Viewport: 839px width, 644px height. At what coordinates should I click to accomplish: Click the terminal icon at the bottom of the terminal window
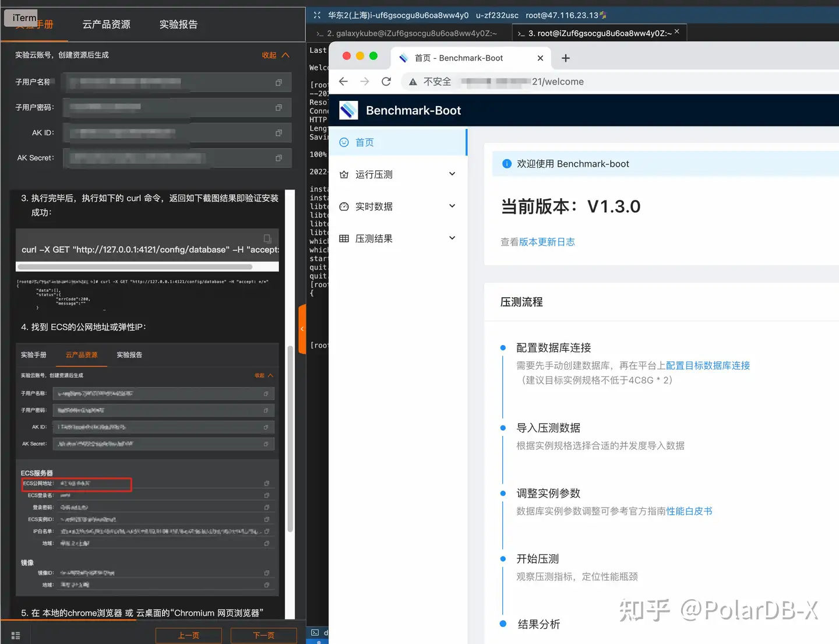[x=315, y=632]
